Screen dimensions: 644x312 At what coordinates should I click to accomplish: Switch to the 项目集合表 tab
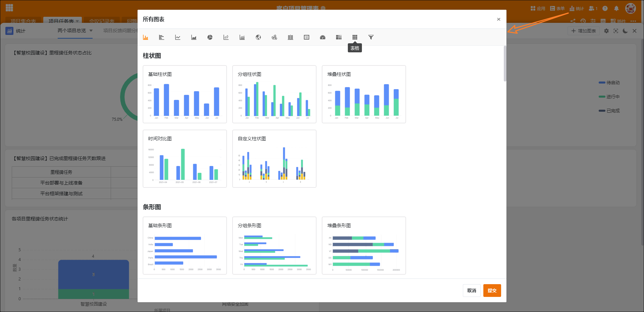tap(23, 21)
